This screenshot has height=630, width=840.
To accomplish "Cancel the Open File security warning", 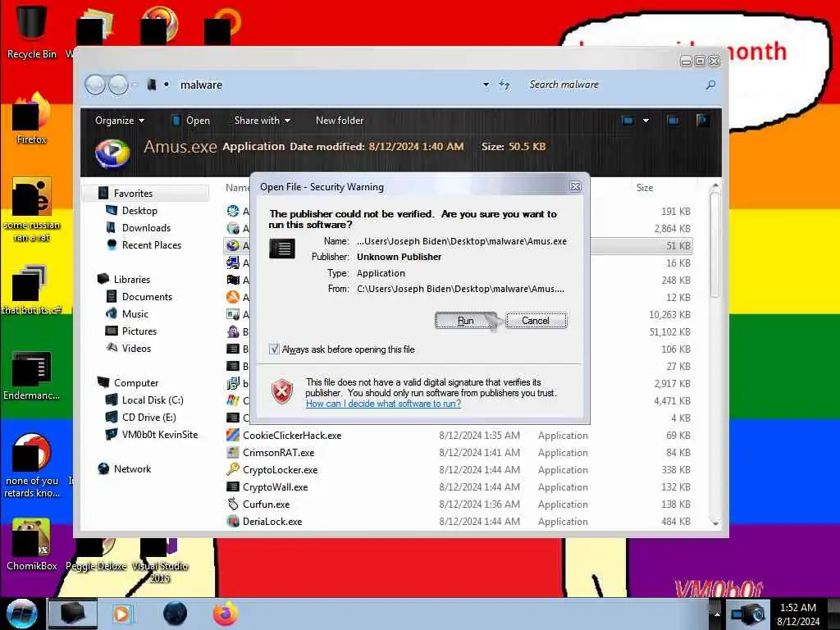I will tap(536, 321).
